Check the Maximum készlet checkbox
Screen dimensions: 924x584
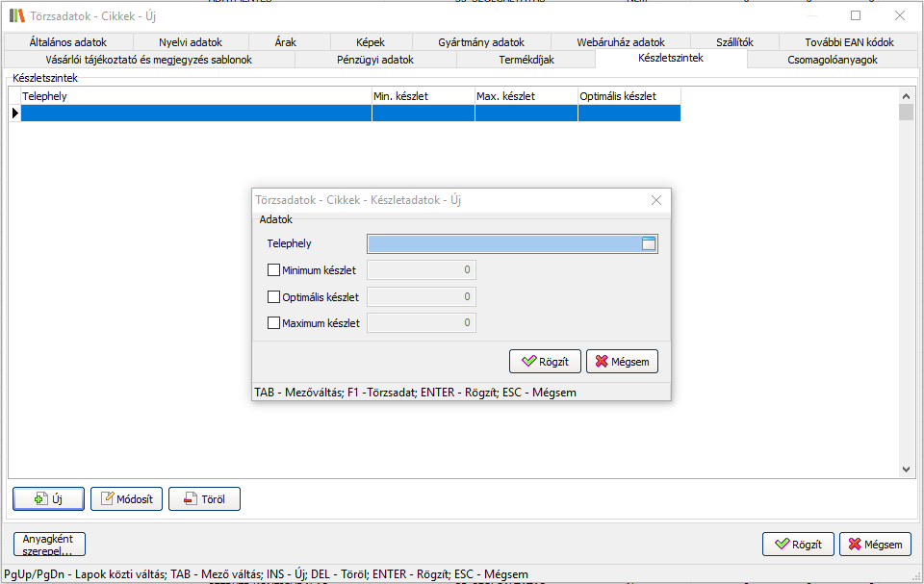click(x=273, y=323)
